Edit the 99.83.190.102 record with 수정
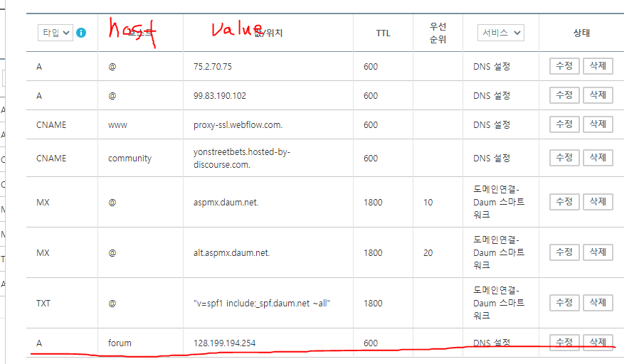 (x=564, y=95)
